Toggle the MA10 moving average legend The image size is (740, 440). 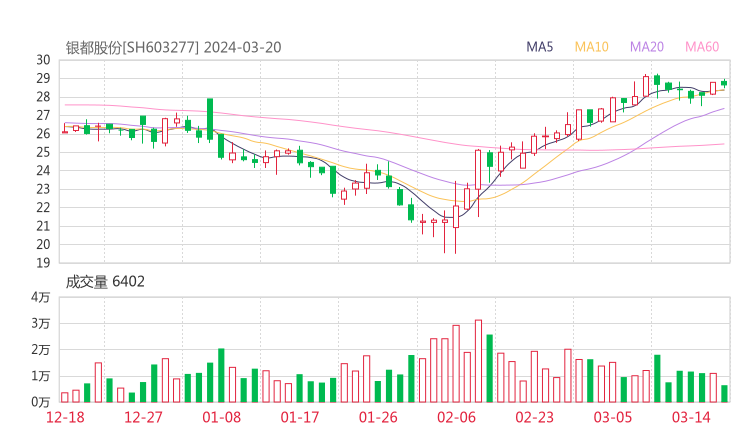click(x=592, y=47)
